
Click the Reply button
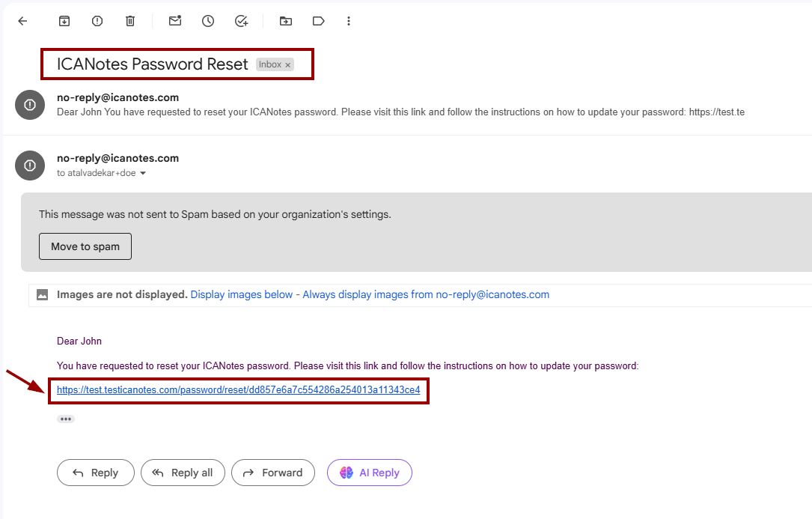(96, 473)
